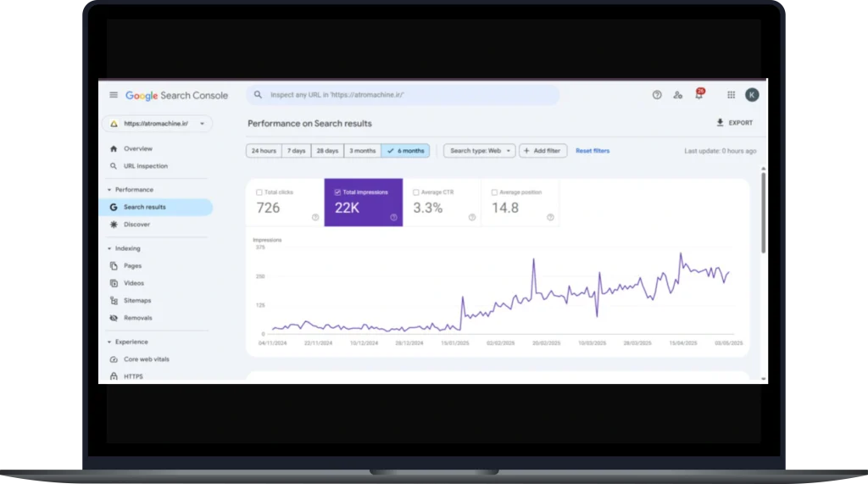Viewport: 868px width, 484px height.
Task: Enable the Total clicks checkbox
Action: pos(259,192)
